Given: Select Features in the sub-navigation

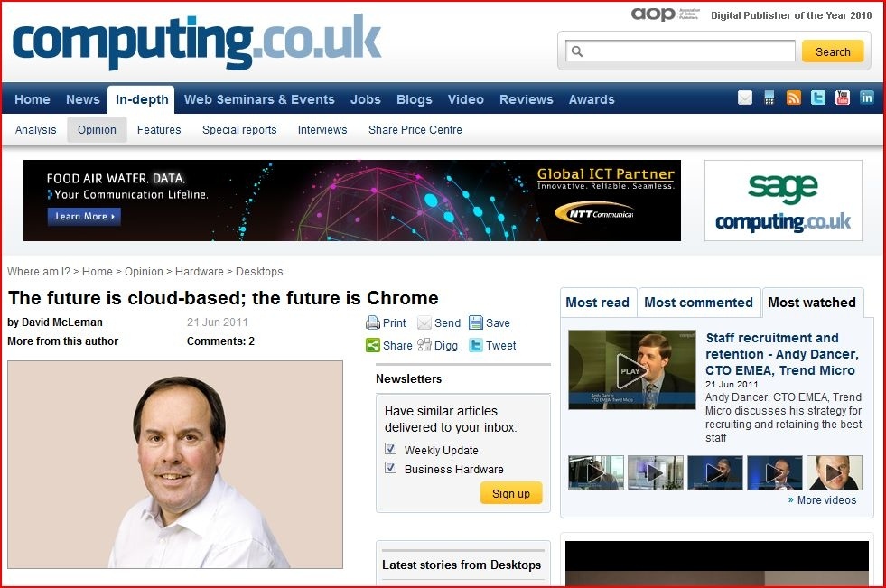Looking at the screenshot, I should (x=159, y=130).
